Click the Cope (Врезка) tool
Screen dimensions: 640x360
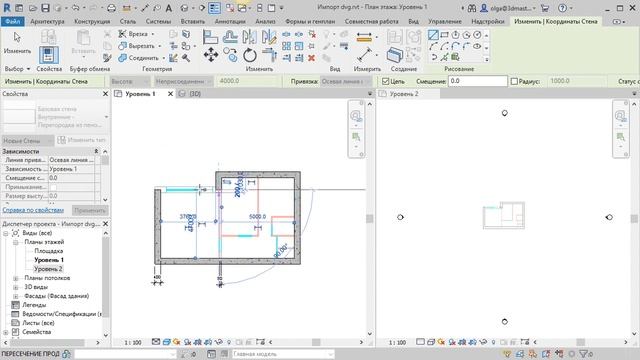click(133, 34)
